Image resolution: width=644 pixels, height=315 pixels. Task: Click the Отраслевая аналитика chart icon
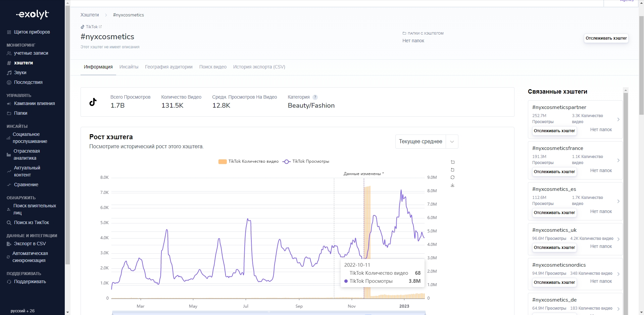[x=9, y=155]
